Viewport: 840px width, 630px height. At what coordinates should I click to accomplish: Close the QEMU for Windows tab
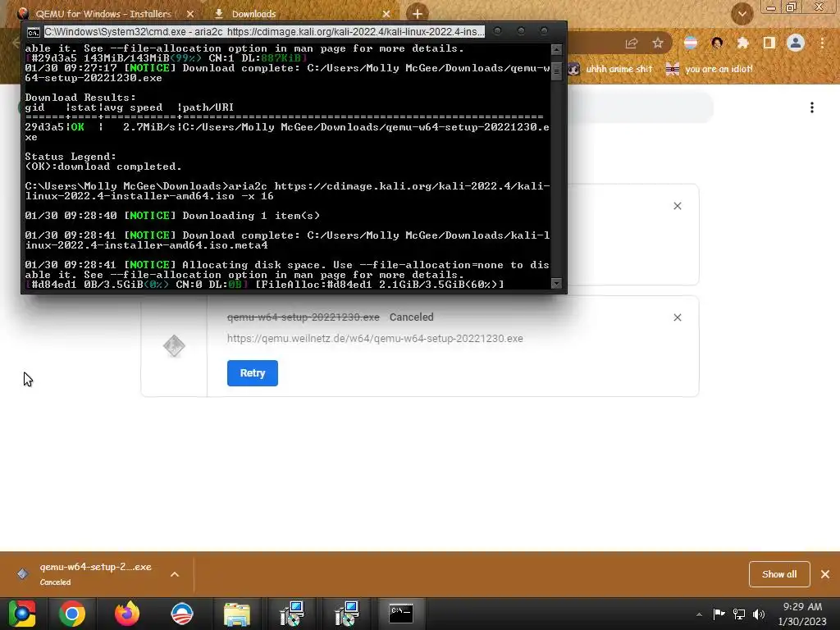point(190,14)
